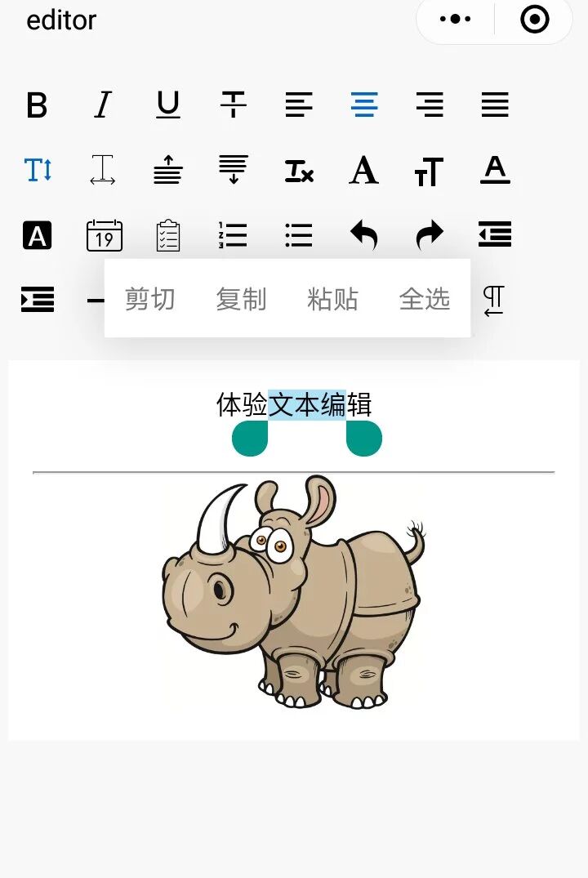Toggle bold formatting
The height and width of the screenshot is (878, 588).
(x=37, y=105)
